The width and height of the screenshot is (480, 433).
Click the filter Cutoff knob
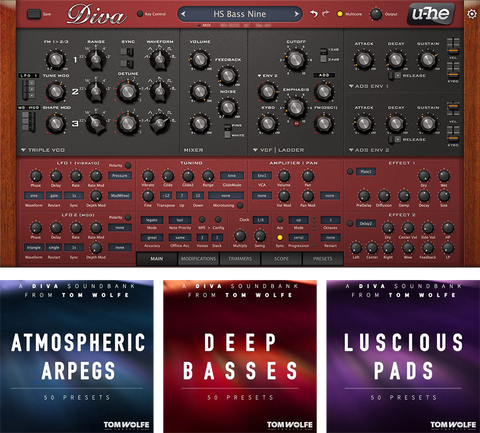click(296, 60)
